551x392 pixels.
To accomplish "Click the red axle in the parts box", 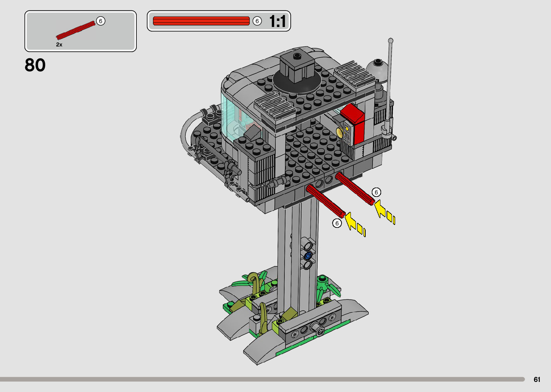I will pos(76,30).
